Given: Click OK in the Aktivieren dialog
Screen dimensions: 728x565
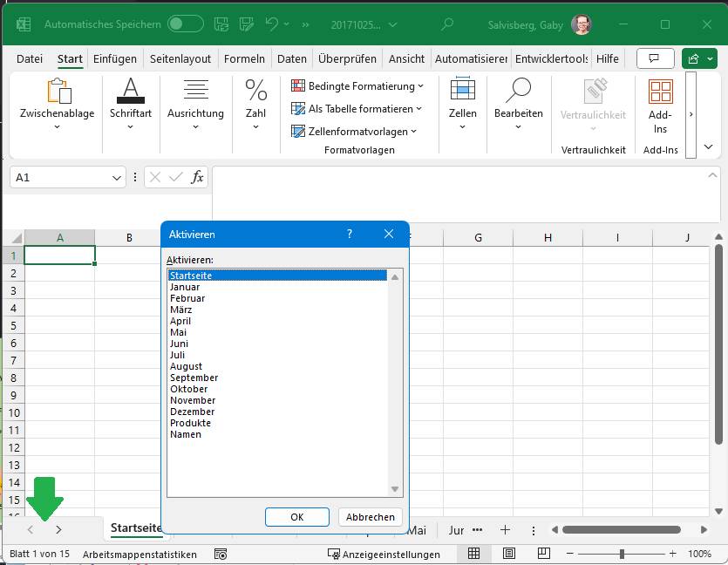Looking at the screenshot, I should (296, 516).
